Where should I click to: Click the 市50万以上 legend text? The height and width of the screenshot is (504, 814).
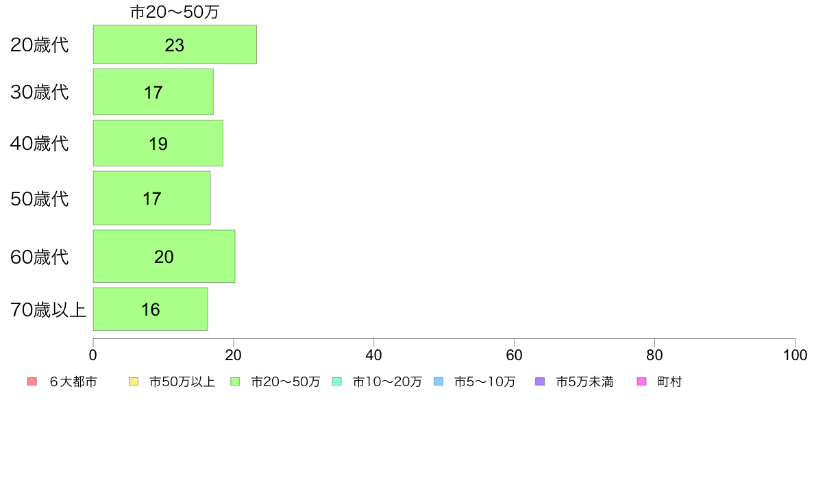[182, 382]
